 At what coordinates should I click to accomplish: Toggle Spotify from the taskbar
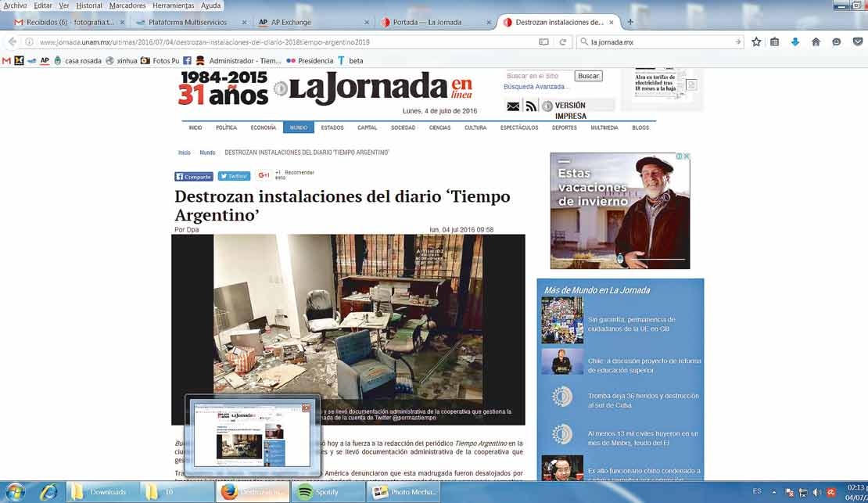pyautogui.click(x=328, y=493)
